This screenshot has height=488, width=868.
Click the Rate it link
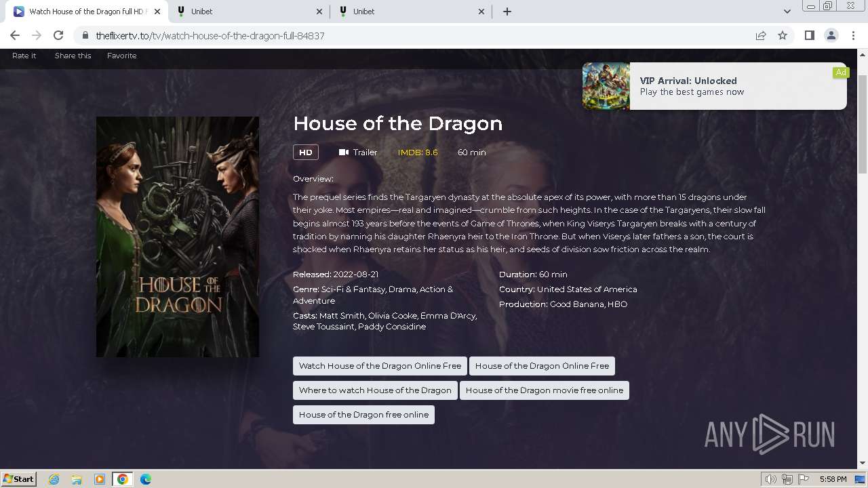click(x=24, y=56)
